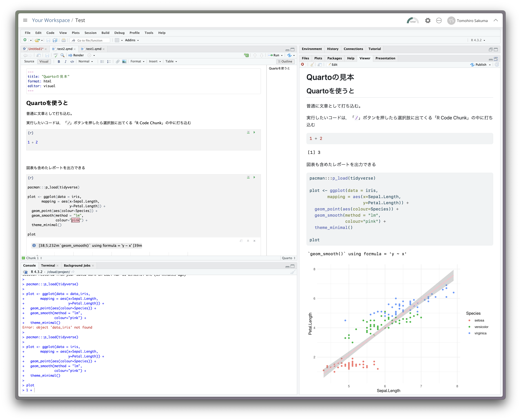Open the Normal paragraph style dropdown
Viewport: 521px width, 420px height.
[x=86, y=61]
